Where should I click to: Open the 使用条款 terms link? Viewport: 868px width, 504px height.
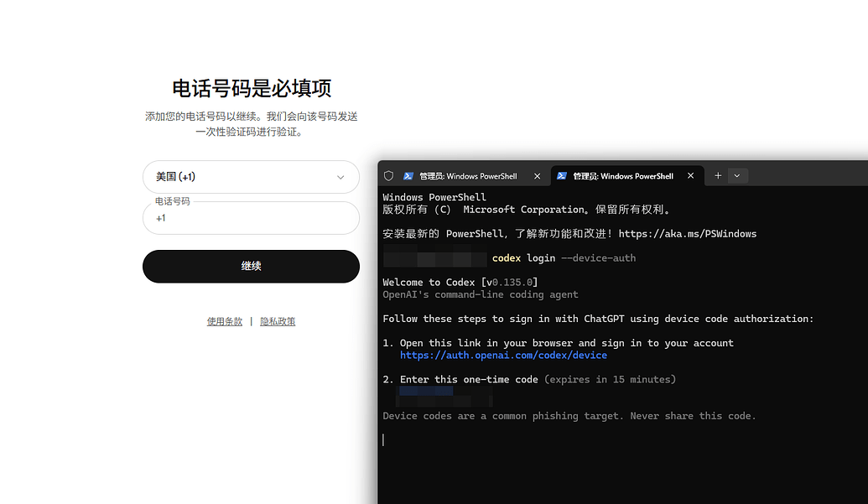click(224, 321)
